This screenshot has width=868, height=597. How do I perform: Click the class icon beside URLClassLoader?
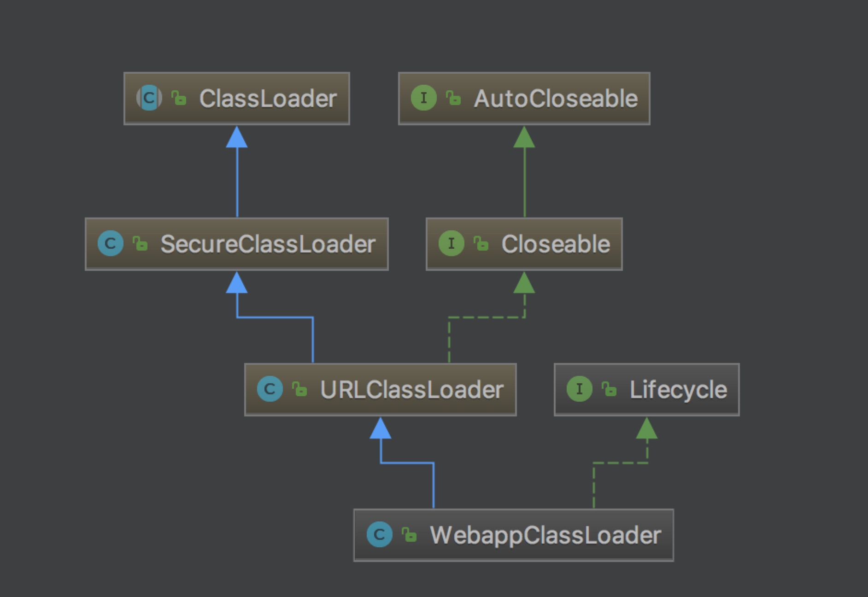point(270,389)
